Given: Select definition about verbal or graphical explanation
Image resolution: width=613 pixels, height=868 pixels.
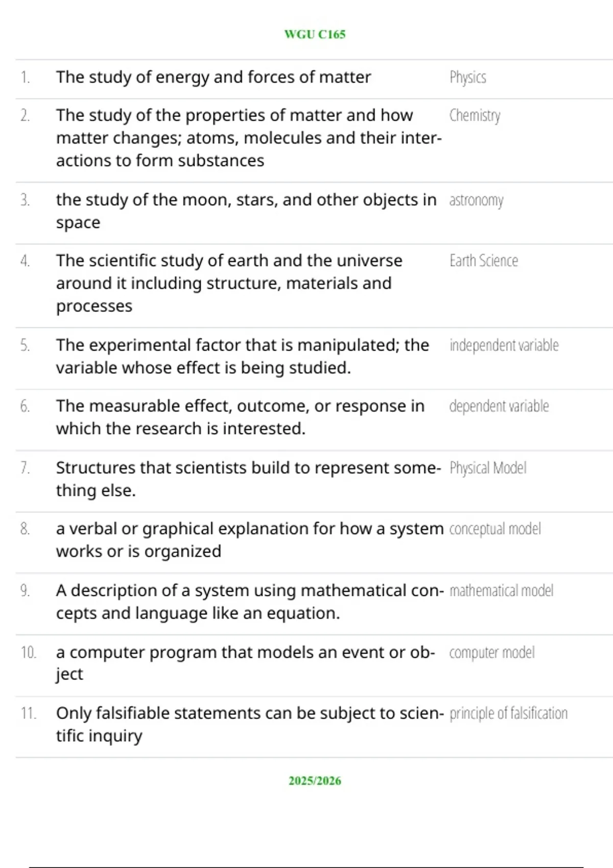Looking at the screenshot, I should pos(250,540).
